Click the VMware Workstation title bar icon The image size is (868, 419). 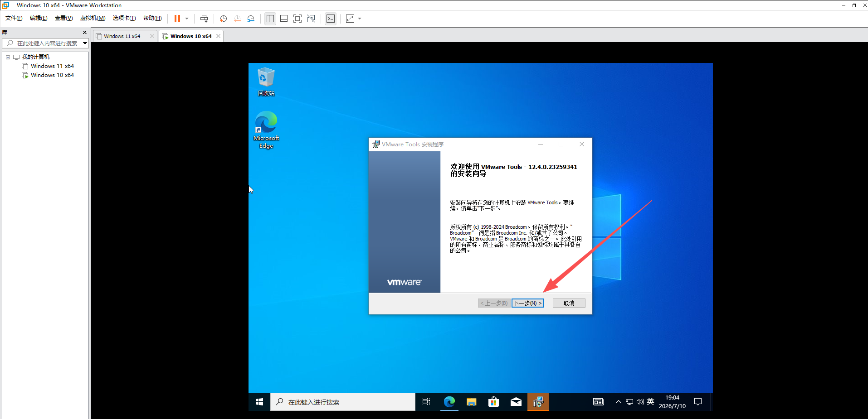tap(5, 5)
